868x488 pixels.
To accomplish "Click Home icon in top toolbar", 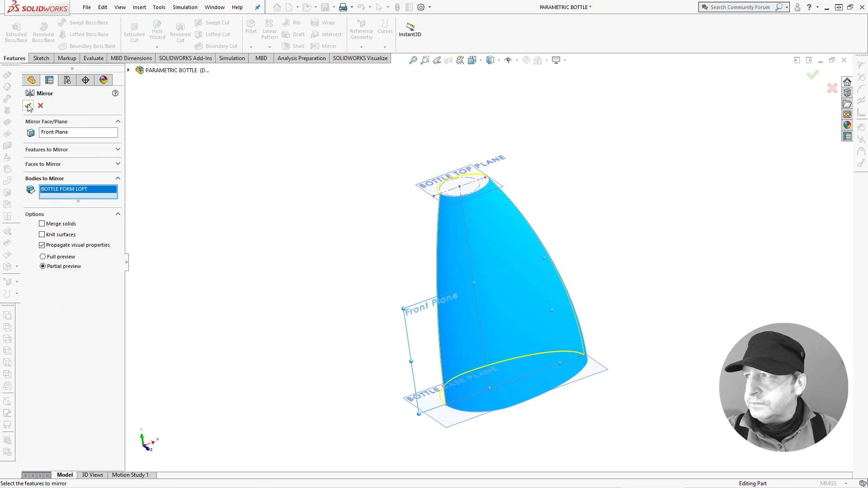I will [277, 7].
